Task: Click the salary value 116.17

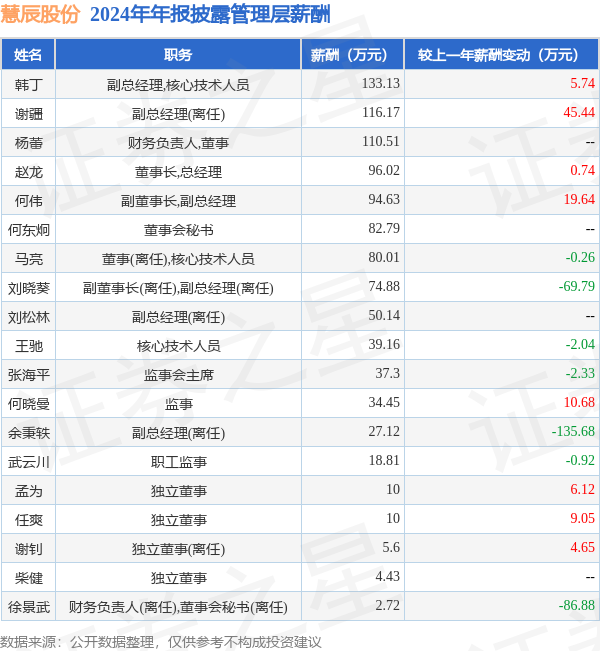Action: point(381,112)
